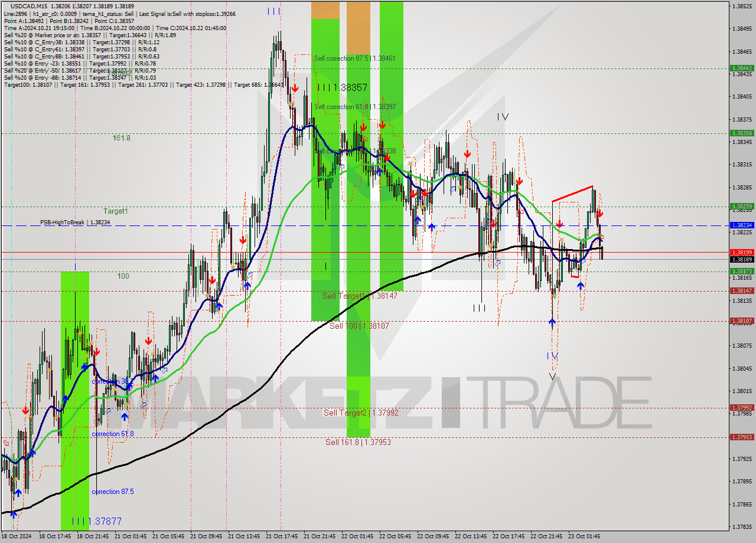
Task: Click the 'Sell correction 61.8 | 1.38397' label
Action: pyautogui.click(x=355, y=107)
